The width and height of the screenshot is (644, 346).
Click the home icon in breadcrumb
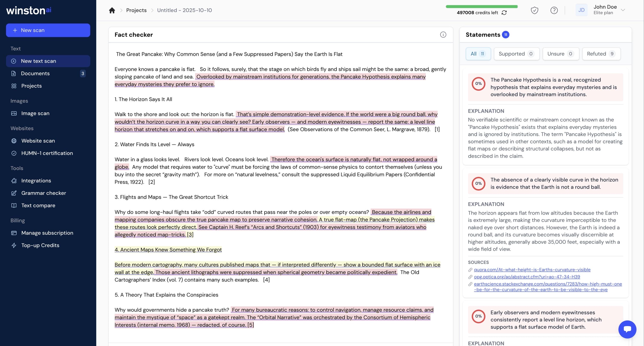pos(112,10)
